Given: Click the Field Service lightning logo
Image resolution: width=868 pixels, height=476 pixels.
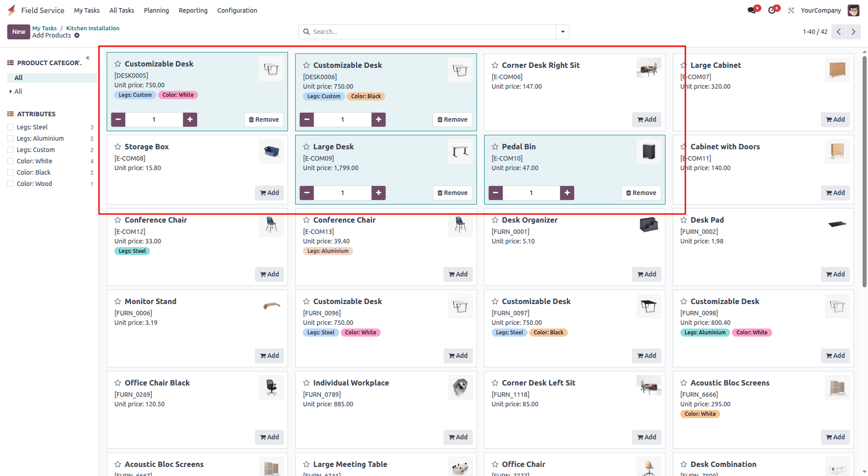Looking at the screenshot, I should click(x=11, y=10).
